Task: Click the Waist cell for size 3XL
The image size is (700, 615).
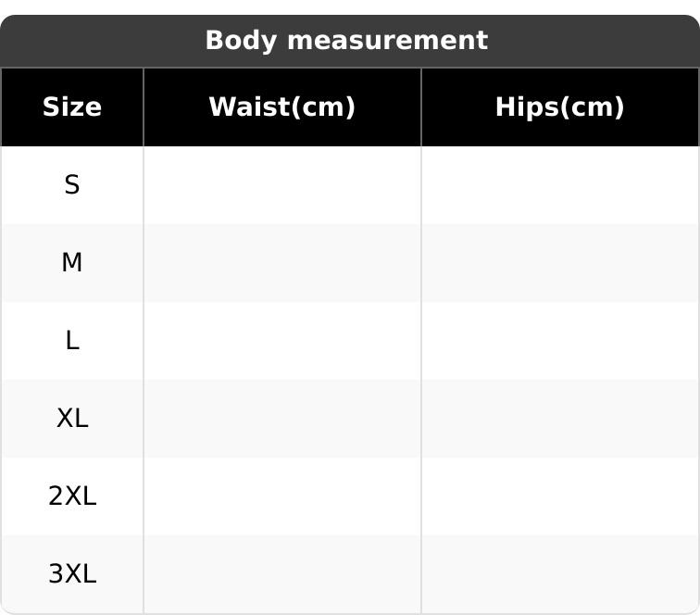Action: [281, 574]
